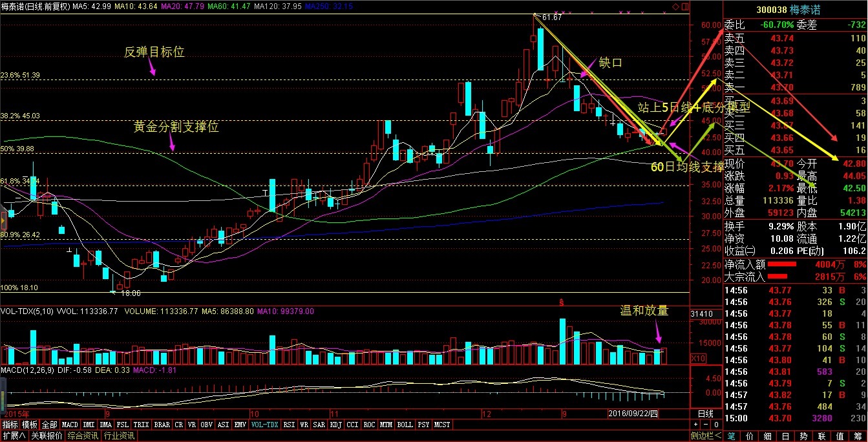Switch indicator to KDJ
868x442 pixels.
336,425
